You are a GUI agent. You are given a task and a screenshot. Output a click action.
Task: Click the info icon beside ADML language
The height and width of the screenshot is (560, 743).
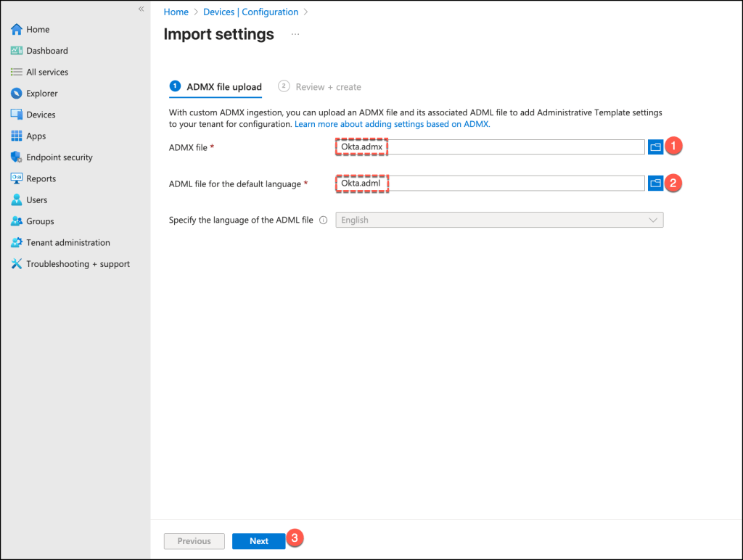tap(323, 220)
